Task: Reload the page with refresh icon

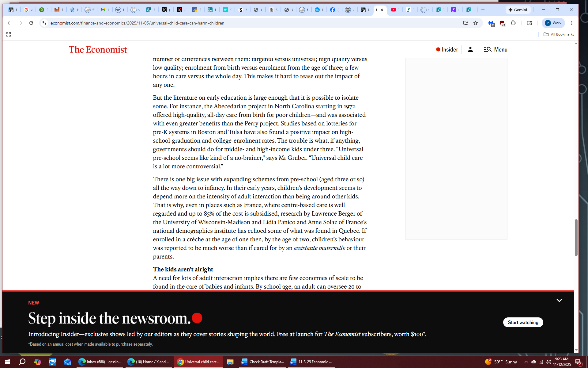Action: (x=31, y=23)
